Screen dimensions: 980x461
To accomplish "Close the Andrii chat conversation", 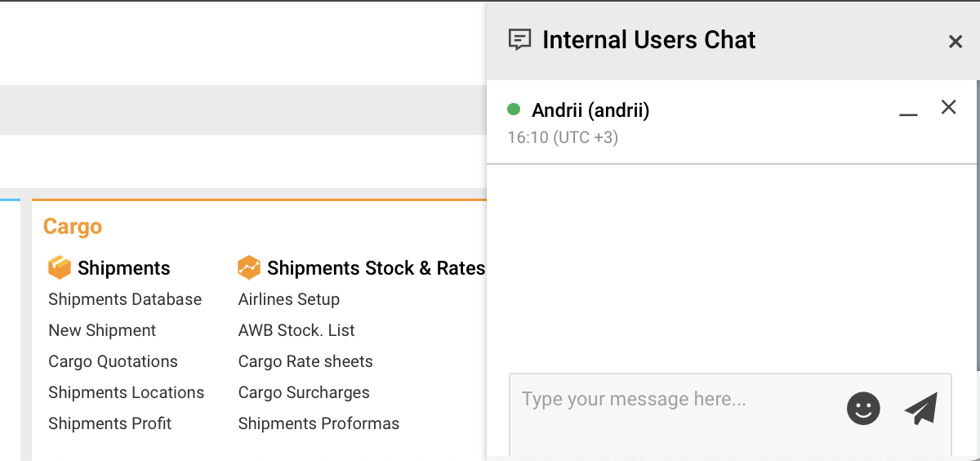I will coord(948,107).
